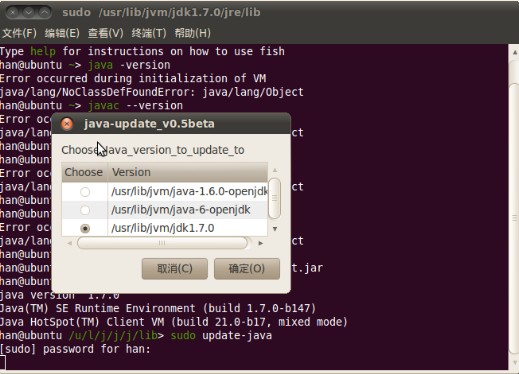Viewport: 519px width, 374px height.
Task: Click the java-update_v0.5beta dialog title
Action: click(x=149, y=124)
